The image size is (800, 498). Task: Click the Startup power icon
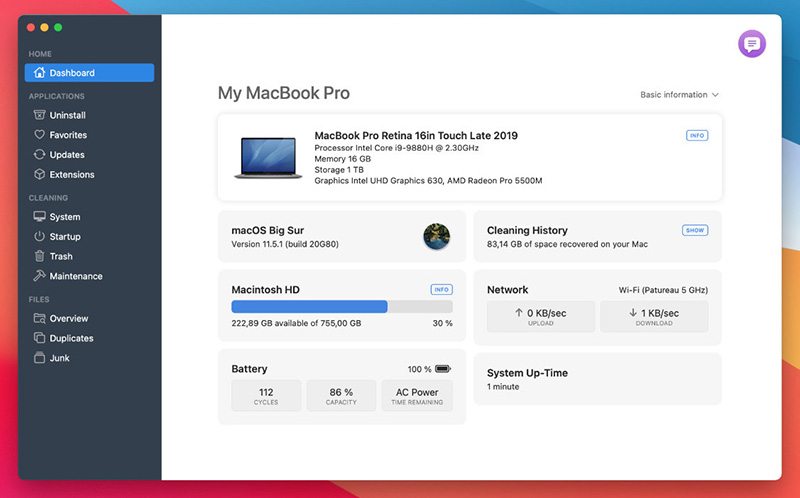click(39, 236)
